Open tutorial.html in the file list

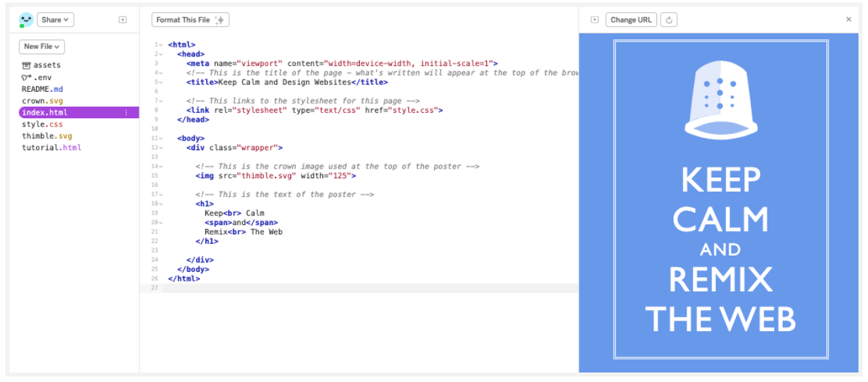52,147
